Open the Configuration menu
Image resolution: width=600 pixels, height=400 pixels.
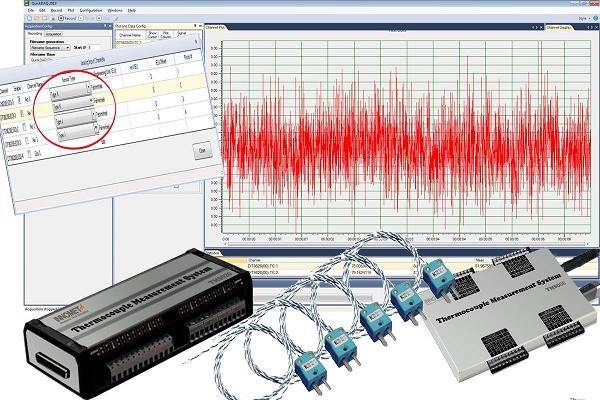[x=91, y=10]
